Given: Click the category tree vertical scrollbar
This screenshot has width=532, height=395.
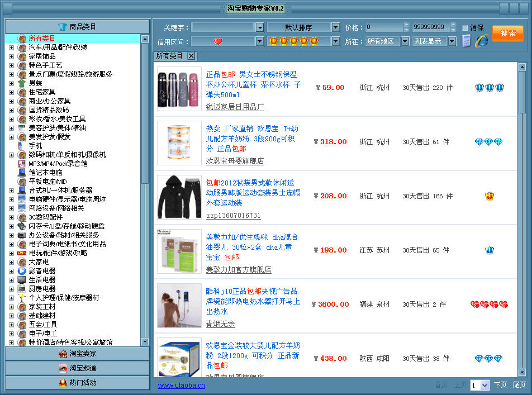Looking at the screenshot, I should [145, 190].
